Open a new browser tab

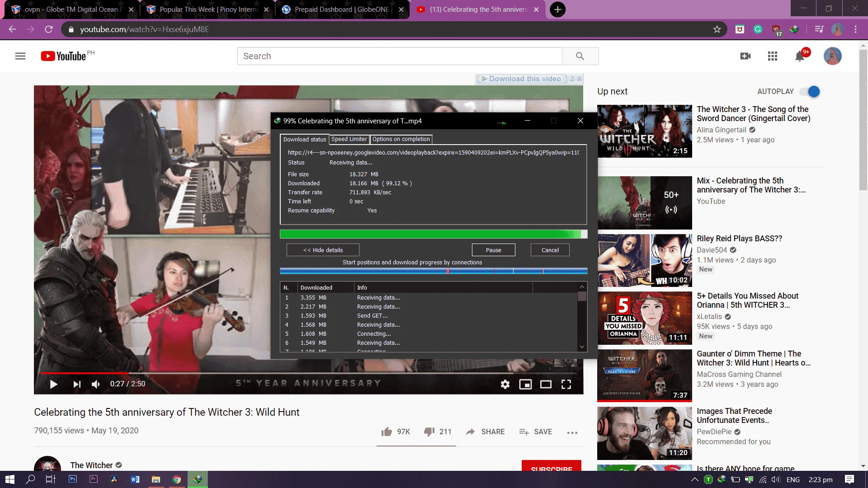(557, 9)
